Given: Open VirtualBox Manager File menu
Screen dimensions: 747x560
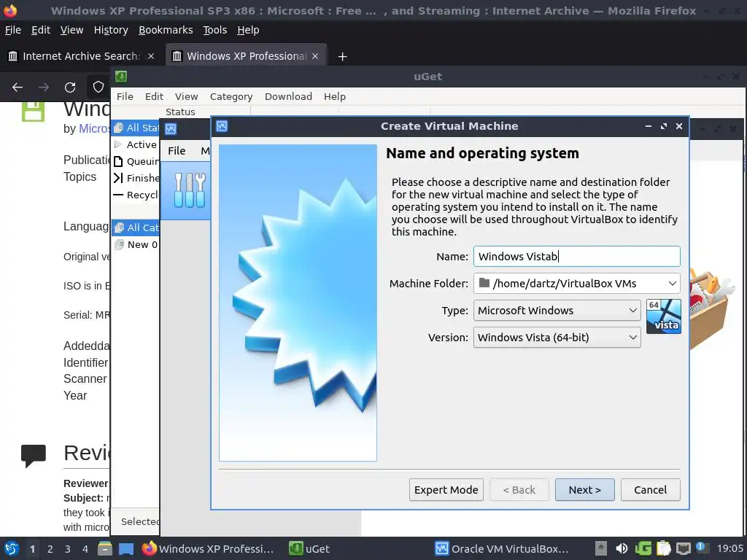Looking at the screenshot, I should pyautogui.click(x=177, y=150).
